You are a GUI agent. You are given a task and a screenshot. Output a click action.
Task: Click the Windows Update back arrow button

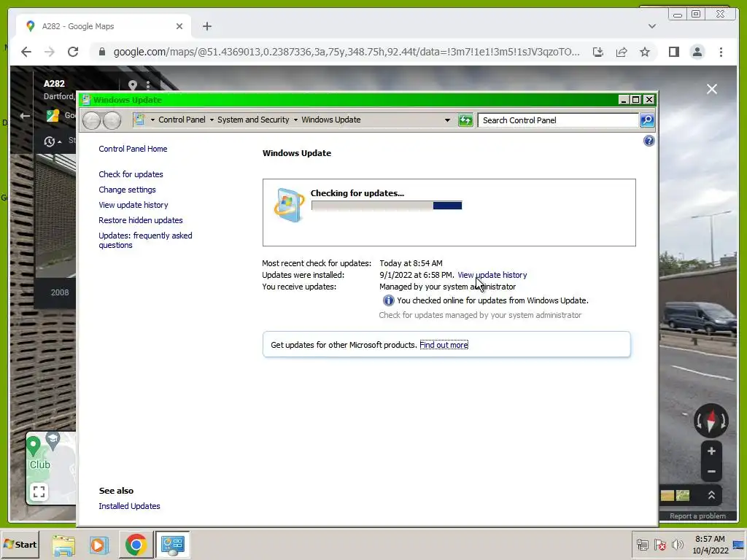[x=91, y=120]
